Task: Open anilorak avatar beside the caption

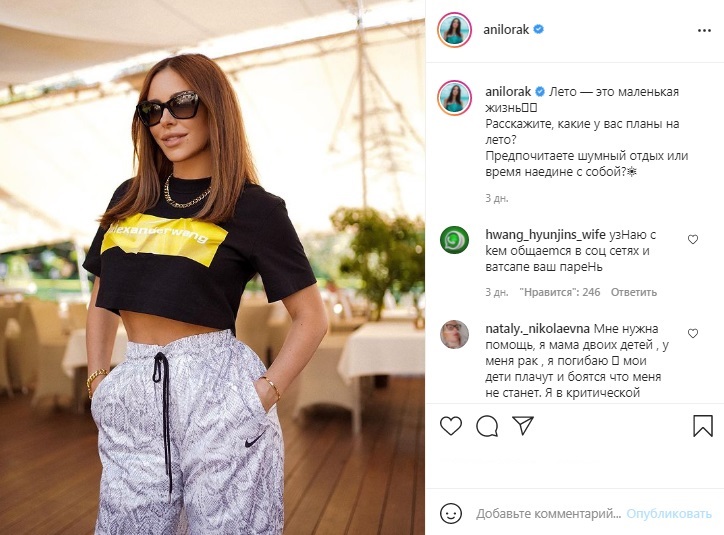Action: pyautogui.click(x=454, y=98)
